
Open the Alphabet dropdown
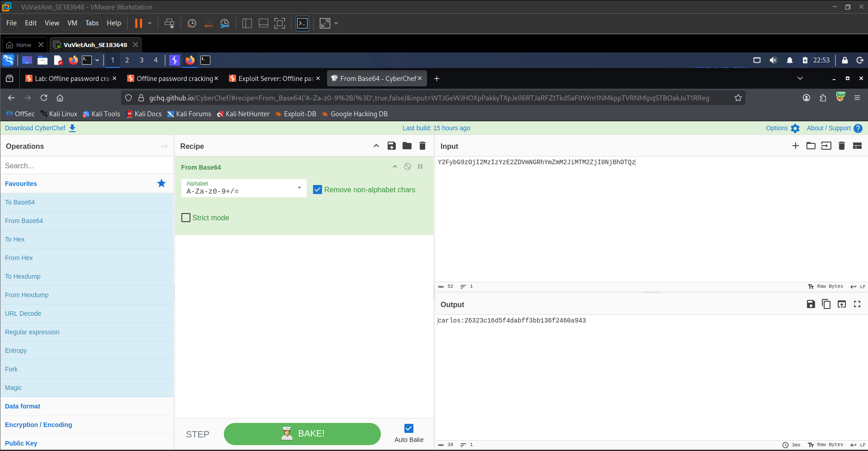pyautogui.click(x=244, y=188)
